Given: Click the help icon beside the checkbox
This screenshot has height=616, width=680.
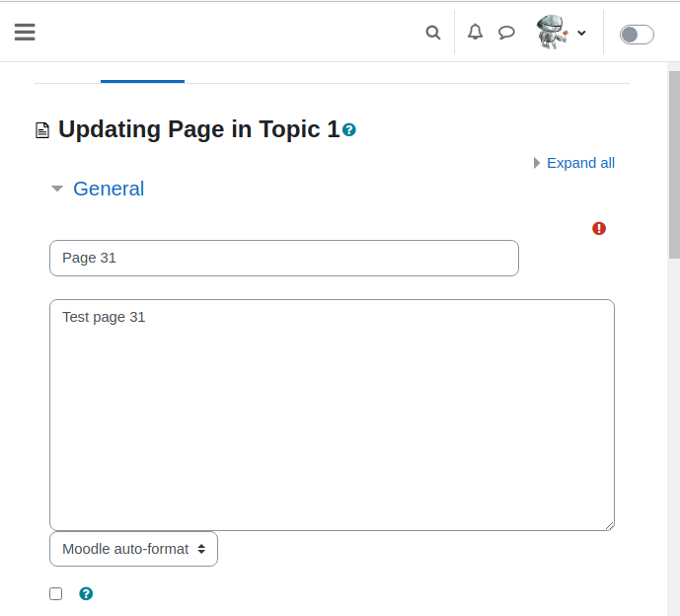Looking at the screenshot, I should coord(86,593).
